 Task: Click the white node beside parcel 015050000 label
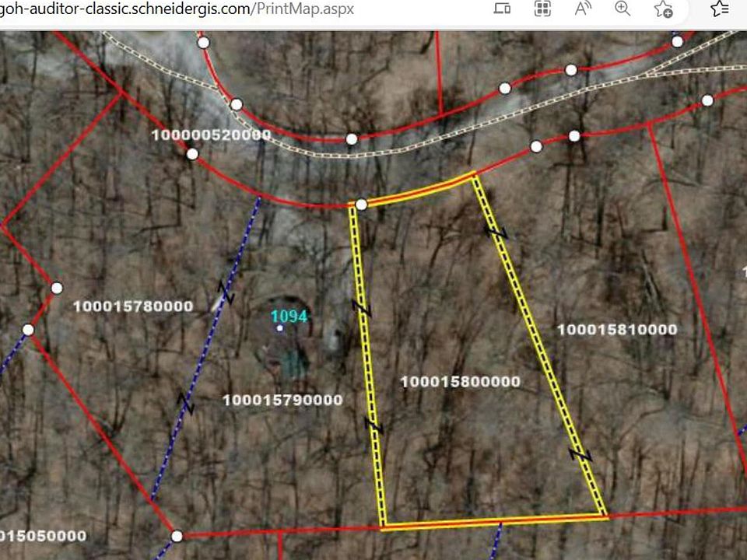click(177, 536)
